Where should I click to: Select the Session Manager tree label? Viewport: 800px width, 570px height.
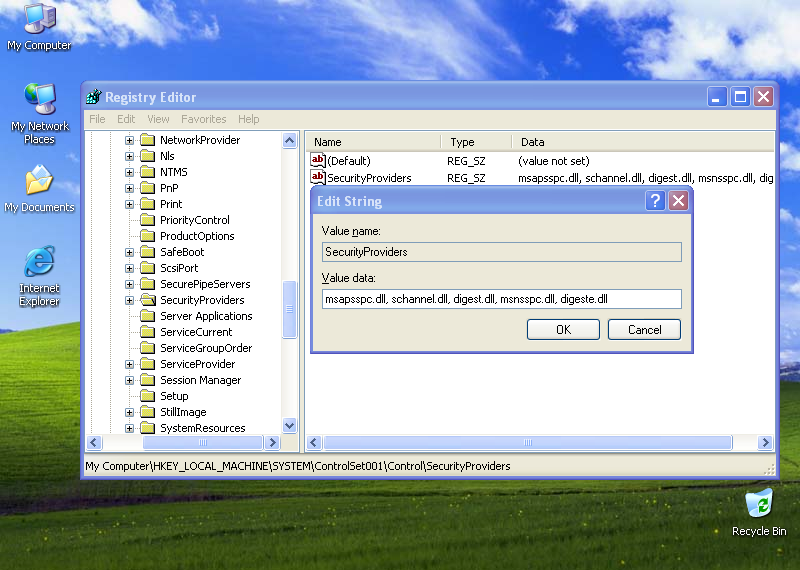click(x=201, y=380)
